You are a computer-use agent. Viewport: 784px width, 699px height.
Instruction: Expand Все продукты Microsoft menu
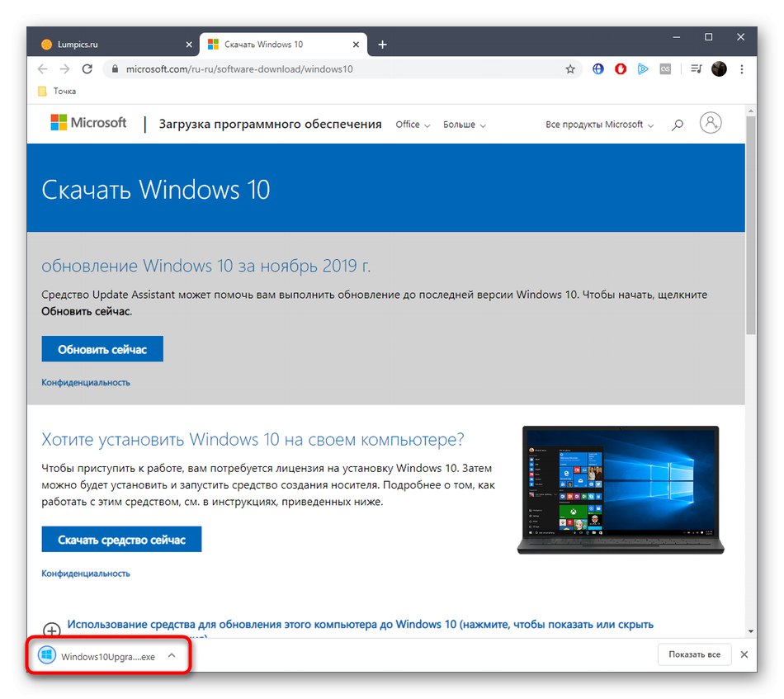coord(599,125)
